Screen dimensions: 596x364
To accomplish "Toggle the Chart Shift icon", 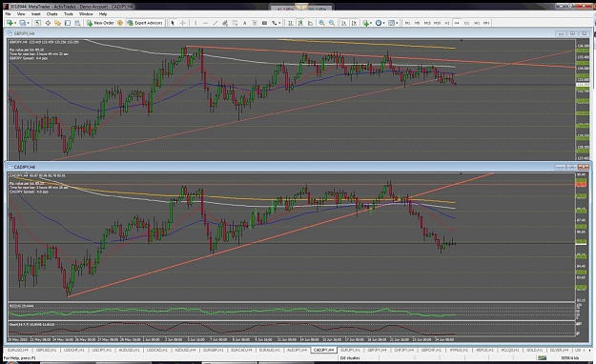I will tap(354, 23).
